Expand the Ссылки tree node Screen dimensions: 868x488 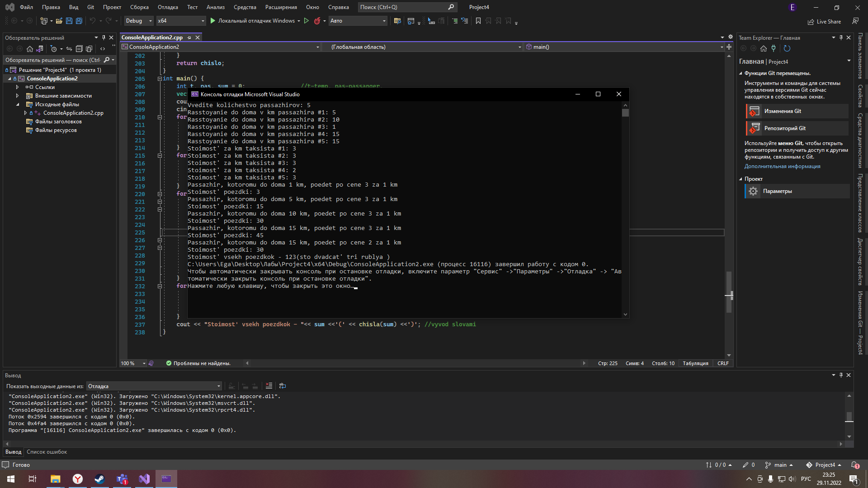tap(17, 87)
